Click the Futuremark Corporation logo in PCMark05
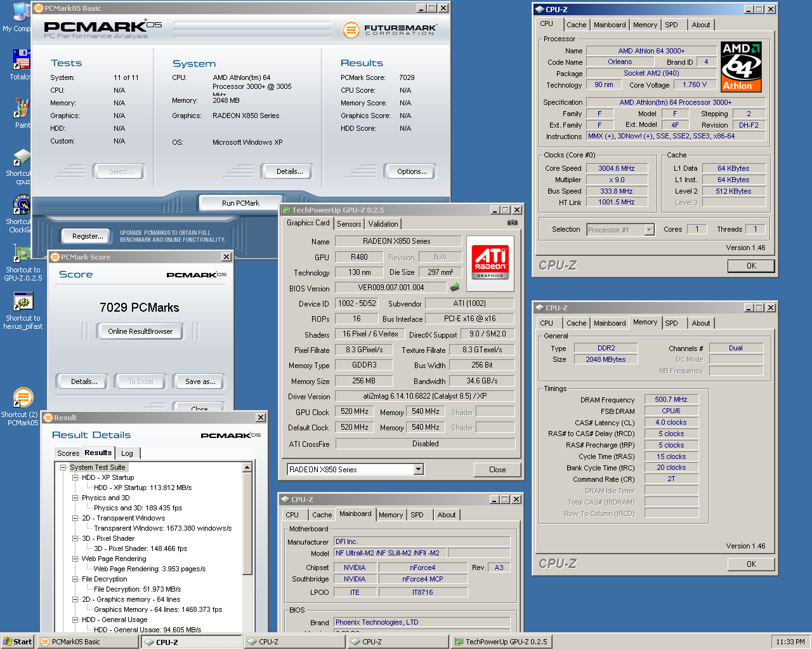The width and height of the screenshot is (812, 650). [390, 29]
